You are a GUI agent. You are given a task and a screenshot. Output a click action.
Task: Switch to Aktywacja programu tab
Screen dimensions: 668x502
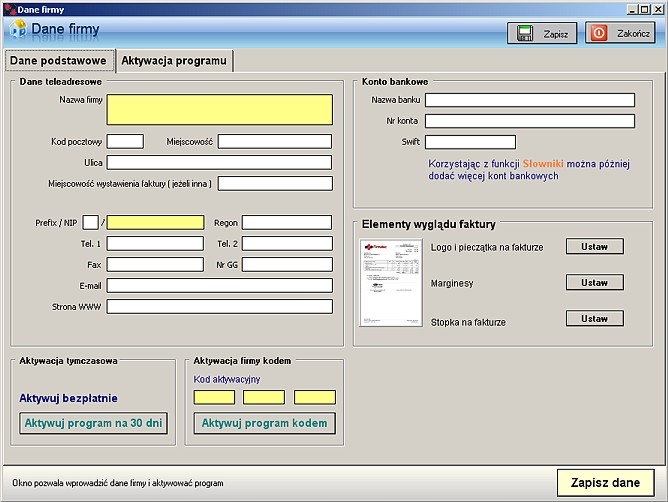174,61
